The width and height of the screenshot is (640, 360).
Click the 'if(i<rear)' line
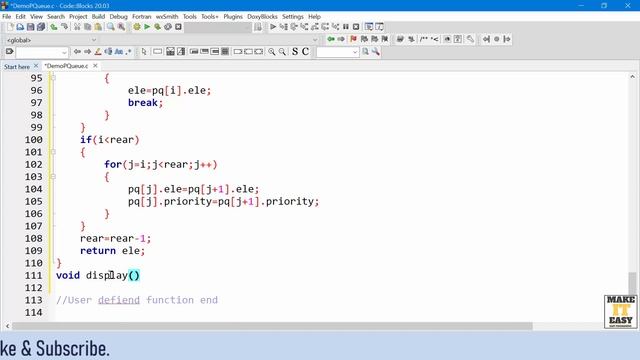coord(110,140)
